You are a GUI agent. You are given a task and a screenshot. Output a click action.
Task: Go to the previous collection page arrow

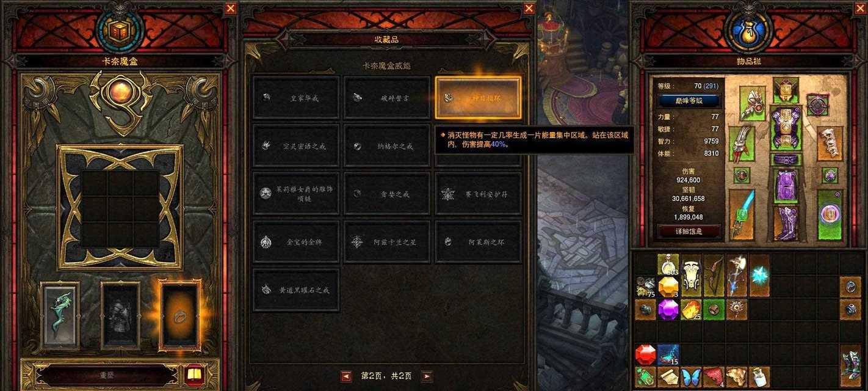click(x=347, y=376)
